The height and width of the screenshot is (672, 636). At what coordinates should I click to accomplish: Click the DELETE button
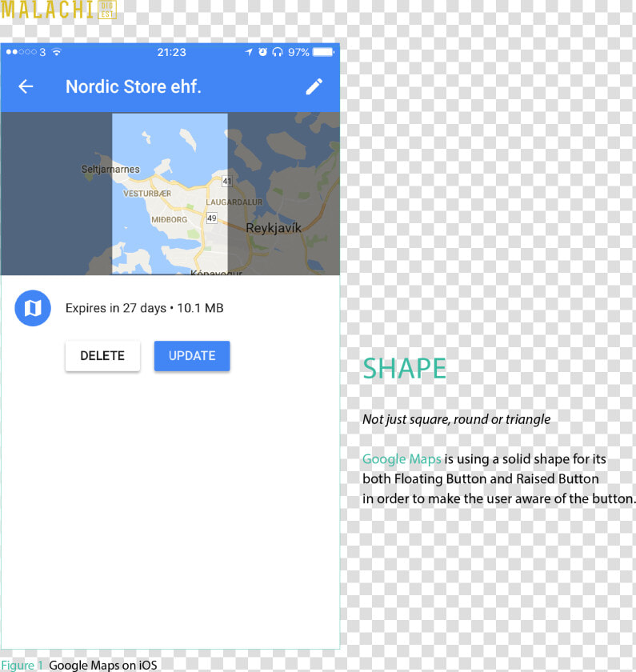tap(102, 356)
